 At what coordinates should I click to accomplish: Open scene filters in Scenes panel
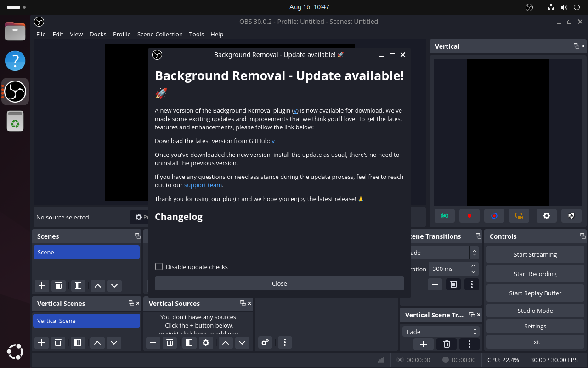point(78,286)
